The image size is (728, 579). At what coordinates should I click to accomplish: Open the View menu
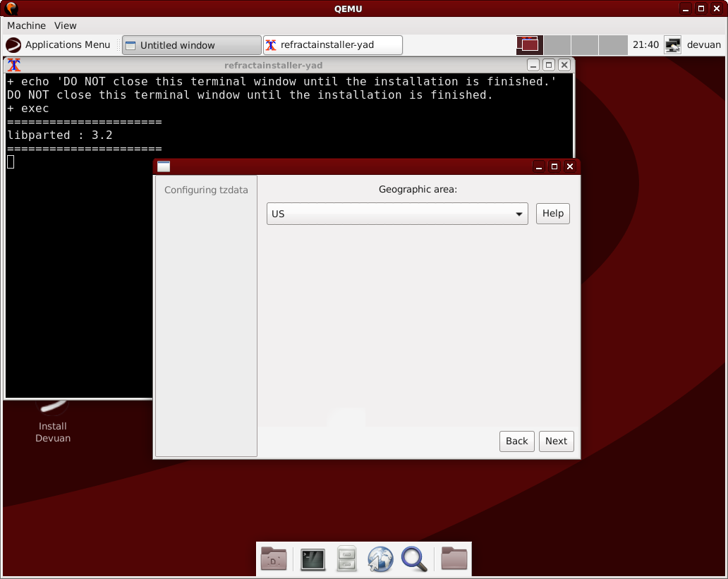tap(66, 25)
